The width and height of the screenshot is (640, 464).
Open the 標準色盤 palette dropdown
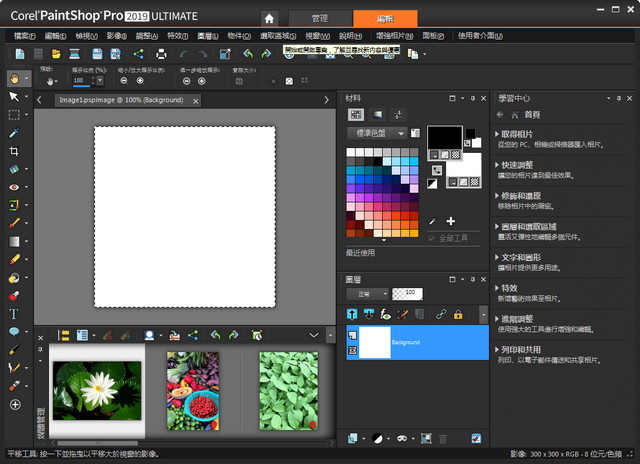tap(376, 133)
